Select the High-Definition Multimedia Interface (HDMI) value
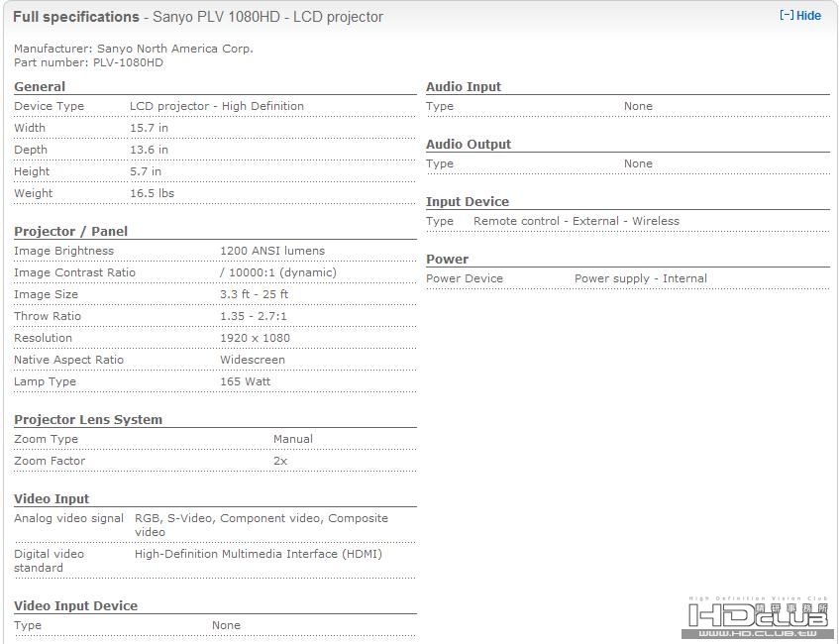This screenshot has width=839, height=644. click(259, 554)
